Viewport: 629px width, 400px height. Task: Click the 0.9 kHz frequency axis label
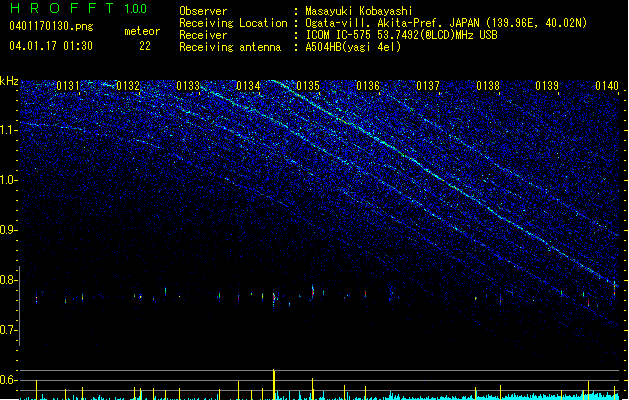click(9, 230)
